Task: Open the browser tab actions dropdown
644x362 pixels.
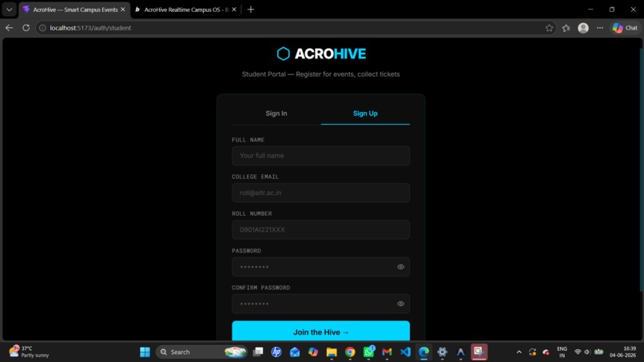Action: coord(9,10)
